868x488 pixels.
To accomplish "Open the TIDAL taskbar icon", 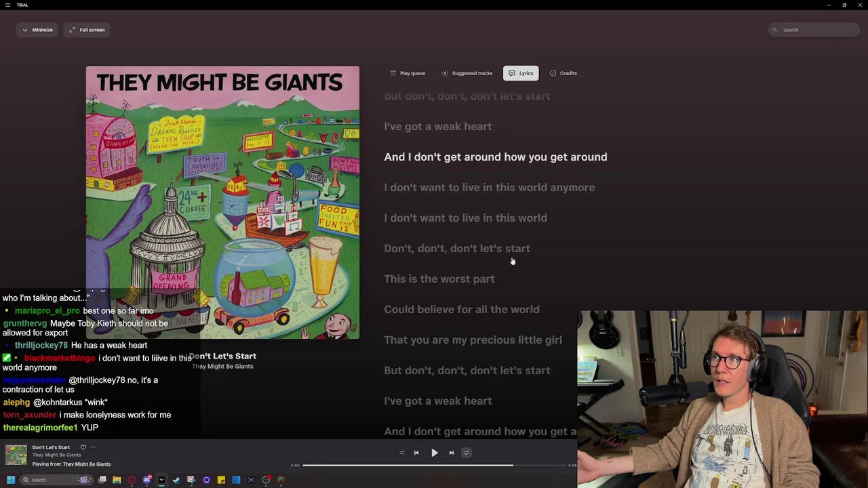I will click(x=161, y=480).
